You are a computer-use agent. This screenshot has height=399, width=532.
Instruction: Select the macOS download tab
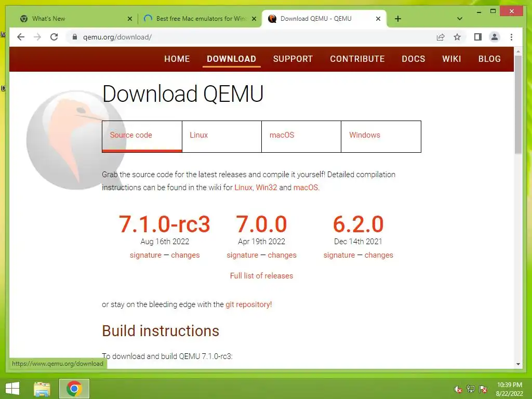(301, 137)
